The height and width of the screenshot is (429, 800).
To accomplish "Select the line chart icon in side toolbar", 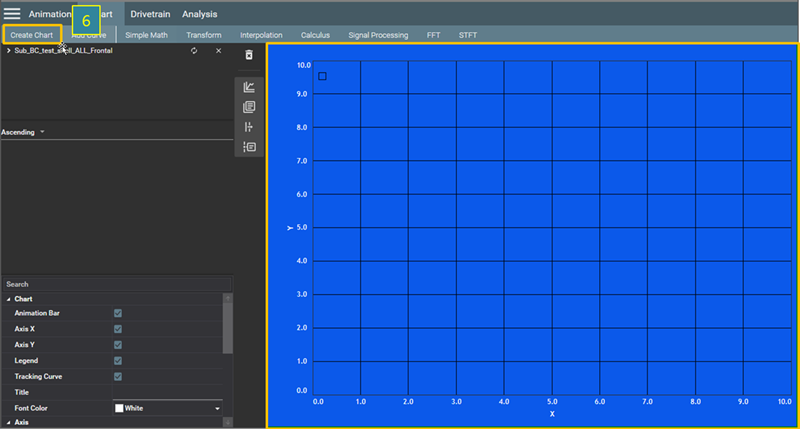I will click(x=249, y=87).
